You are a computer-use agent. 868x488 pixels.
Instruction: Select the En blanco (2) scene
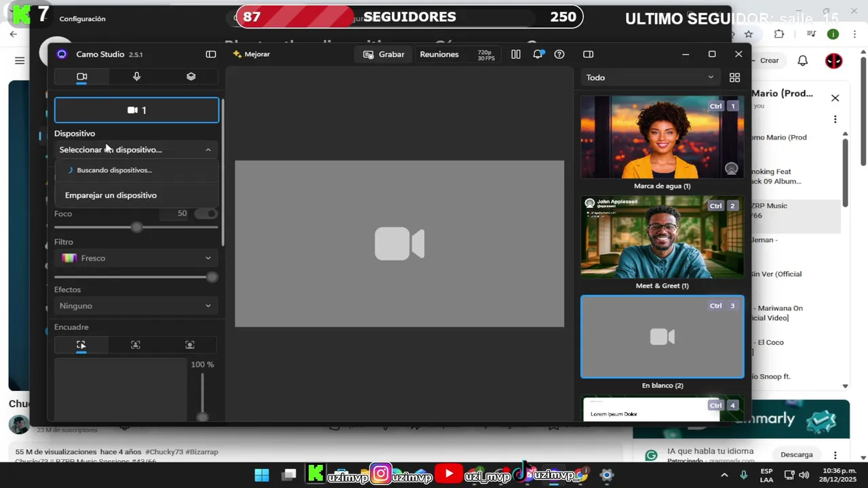(663, 337)
